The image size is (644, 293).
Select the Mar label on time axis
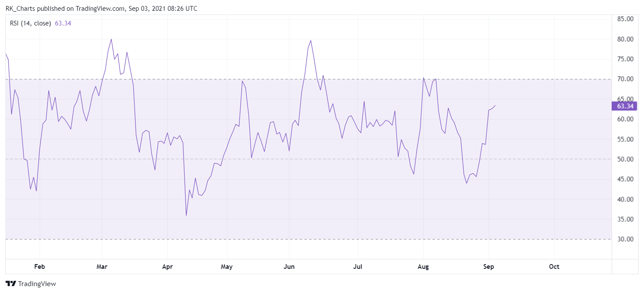pos(102,267)
